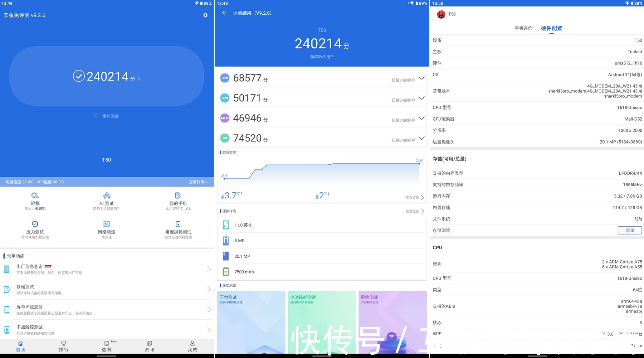644x358 pixels.
Task: Click the 89% battery indicator in middle screen
Action: point(421,3)
